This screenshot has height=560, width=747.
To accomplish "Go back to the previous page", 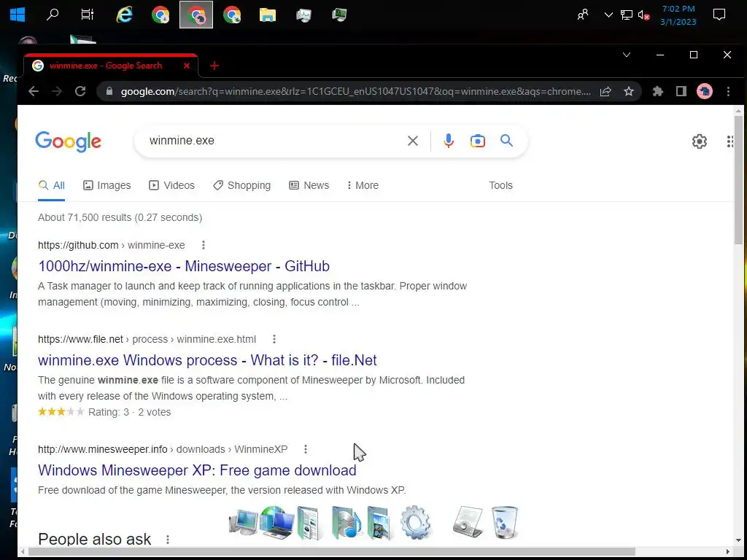I will pyautogui.click(x=34, y=91).
